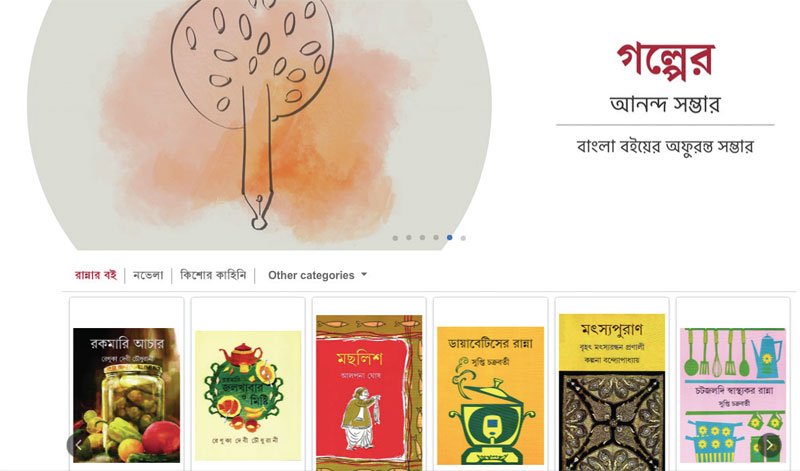This screenshot has width=800, height=471.
Task: Open the ডায়াবেটিসের রান্না book cover
Action: click(490, 396)
